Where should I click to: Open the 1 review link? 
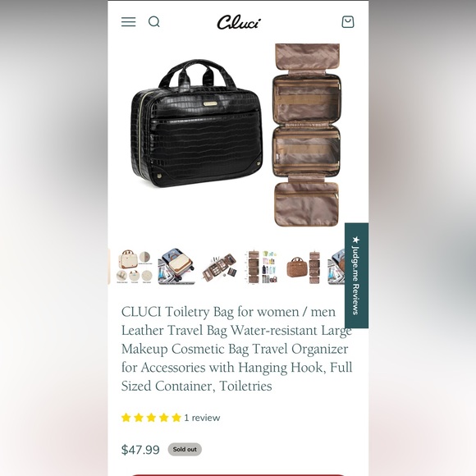[202, 418]
